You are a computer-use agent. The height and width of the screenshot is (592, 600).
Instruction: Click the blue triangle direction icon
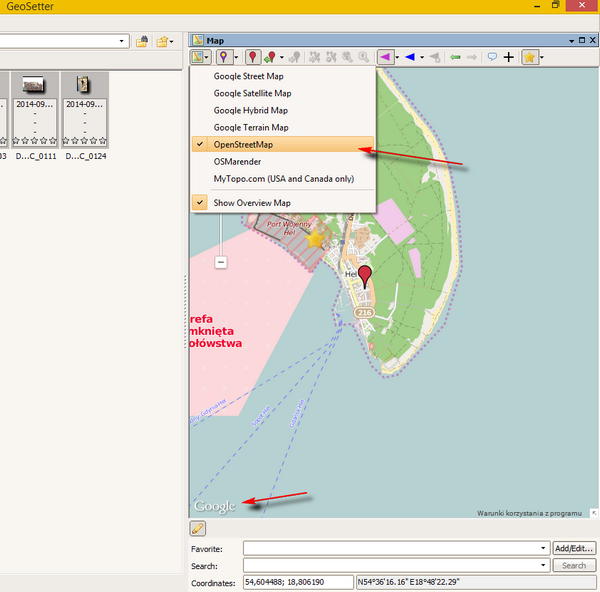tap(410, 57)
